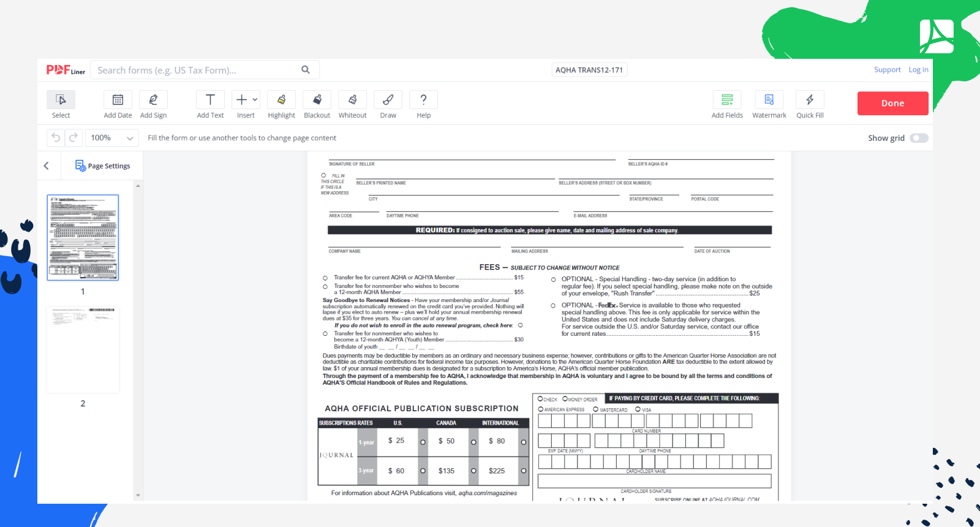Expand the 100% zoom level dropdown
980x527 pixels.
111,138
